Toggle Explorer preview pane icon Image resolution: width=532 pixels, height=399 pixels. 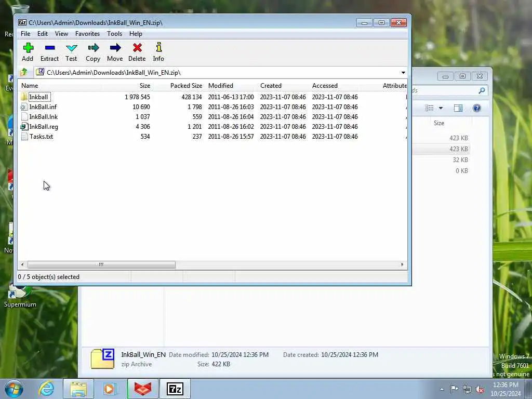[458, 108]
